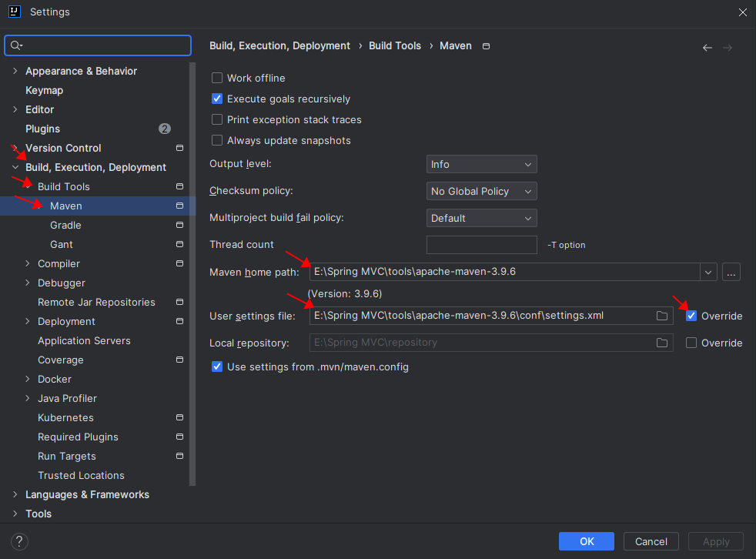Click the help question mark icon
Image resolution: width=756 pixels, height=559 pixels.
pyautogui.click(x=21, y=541)
